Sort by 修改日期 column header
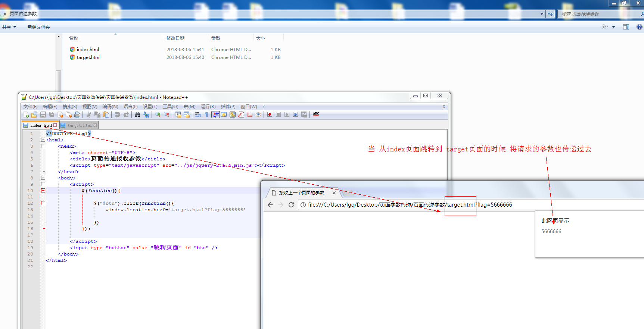The width and height of the screenshot is (644, 329). (x=175, y=38)
